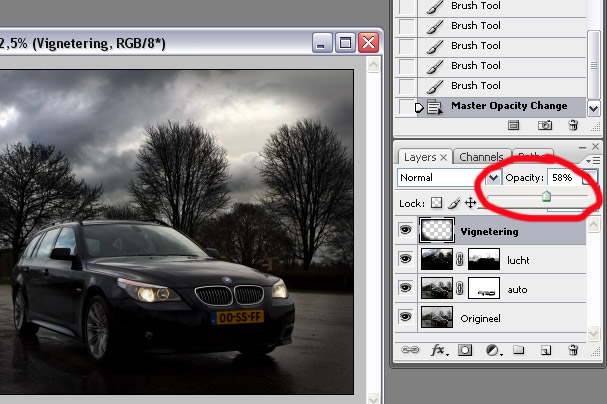Hide the auto layer
The height and width of the screenshot is (404, 607).
[406, 288]
